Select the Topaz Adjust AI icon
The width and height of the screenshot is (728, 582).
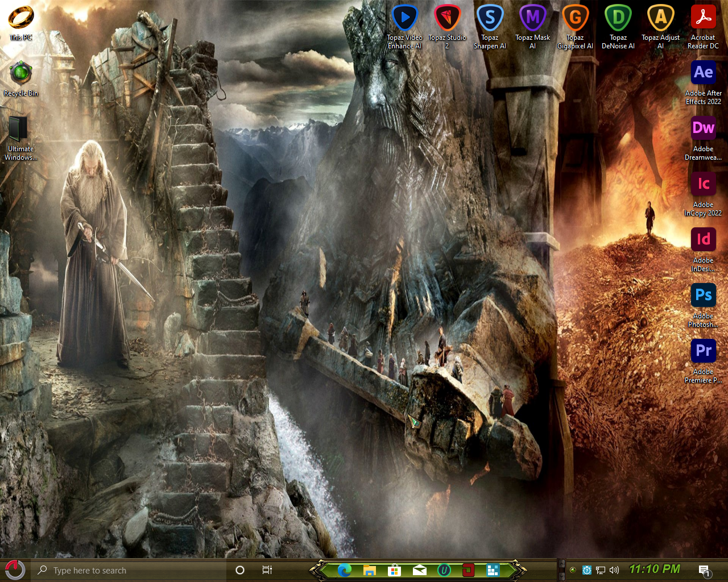[660, 27]
